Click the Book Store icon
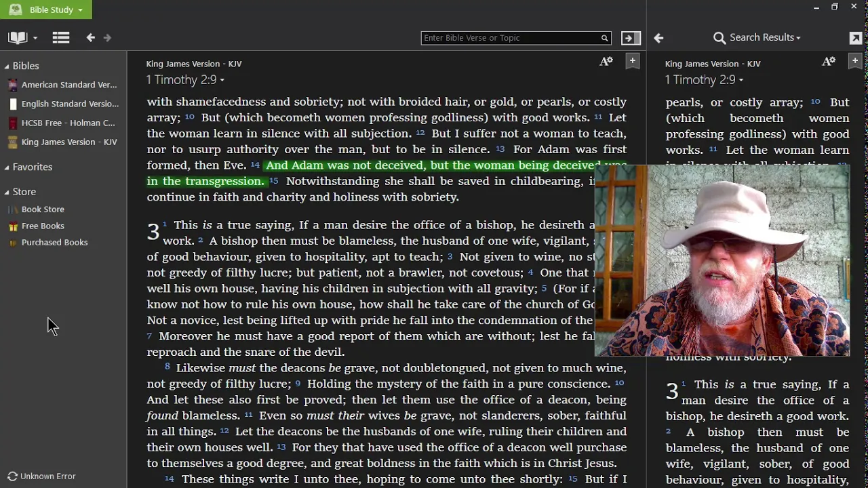 click(x=13, y=209)
